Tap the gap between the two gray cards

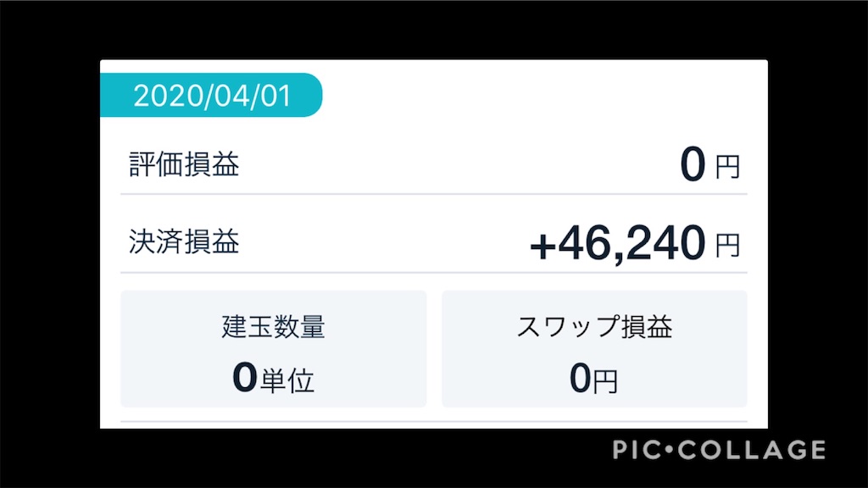[432, 349]
